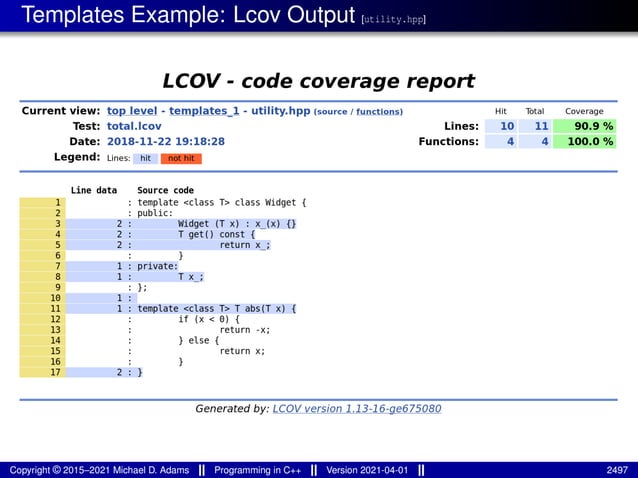The height and width of the screenshot is (478, 638).
Task: Click source line 2 'public:'
Action: coord(155,213)
